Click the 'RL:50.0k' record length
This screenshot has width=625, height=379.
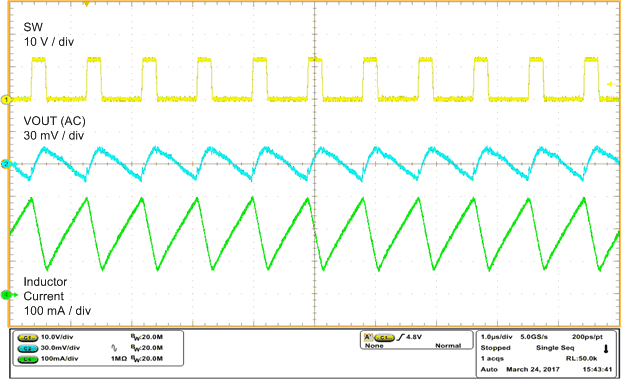click(x=582, y=359)
